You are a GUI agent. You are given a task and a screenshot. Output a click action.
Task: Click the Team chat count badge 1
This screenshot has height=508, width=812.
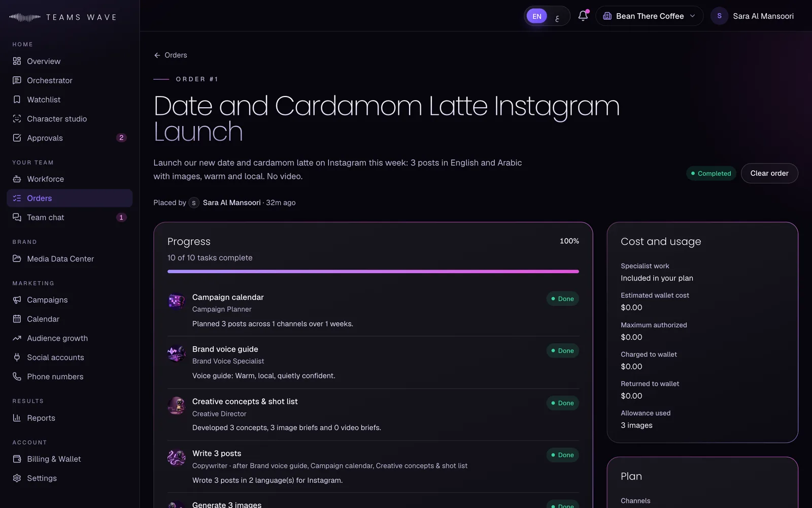121,217
